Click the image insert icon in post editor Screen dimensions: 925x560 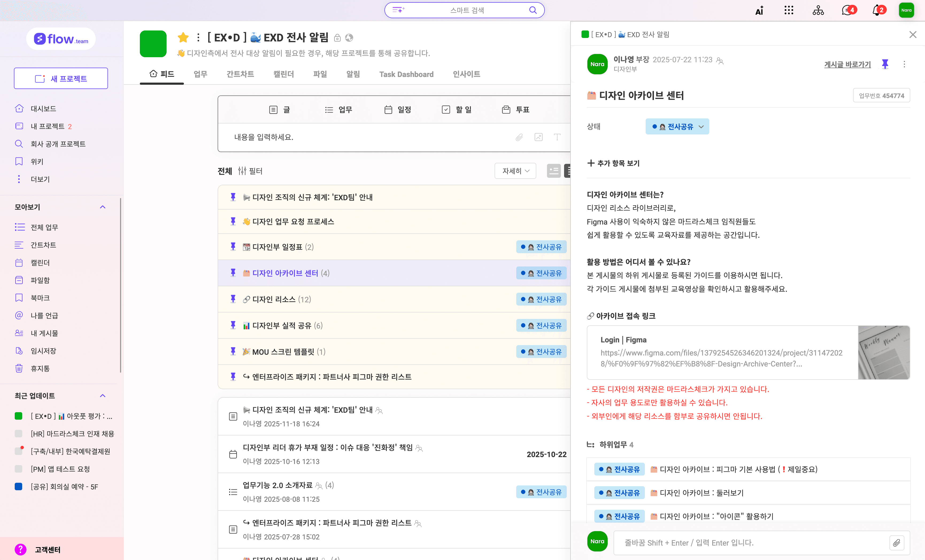coord(538,137)
